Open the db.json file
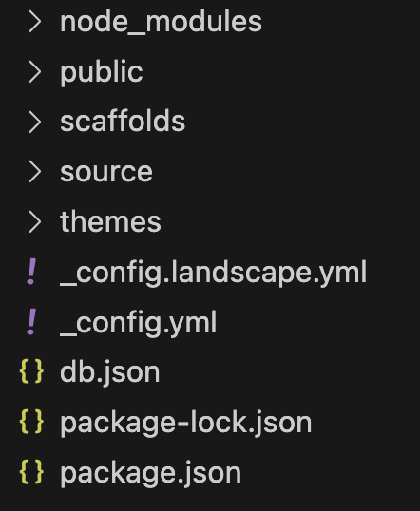The width and height of the screenshot is (420, 511). pyautogui.click(x=110, y=372)
